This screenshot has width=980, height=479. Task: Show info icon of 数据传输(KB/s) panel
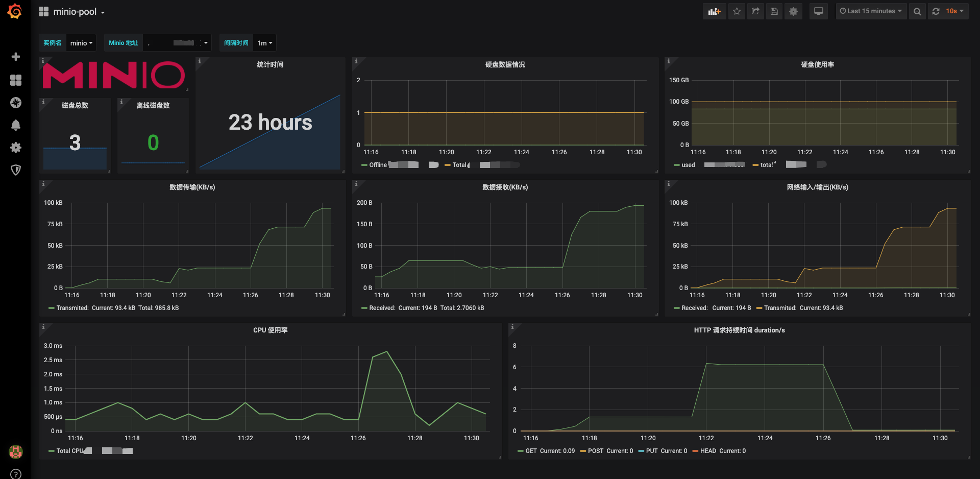tap(43, 184)
